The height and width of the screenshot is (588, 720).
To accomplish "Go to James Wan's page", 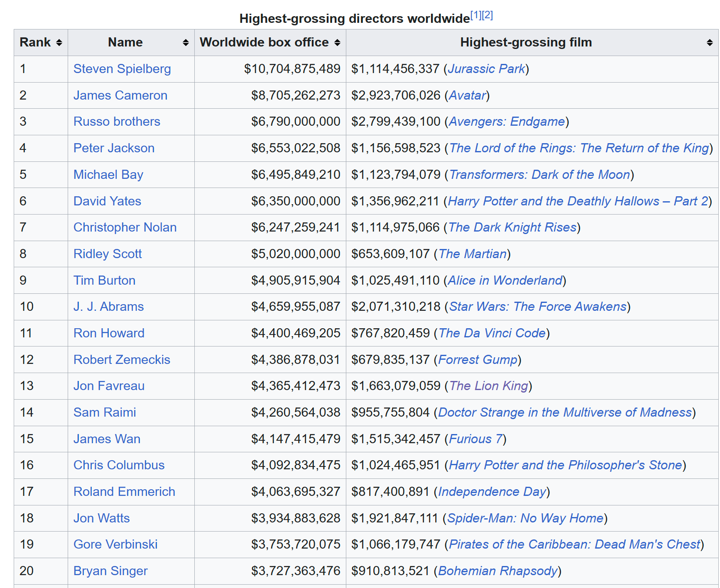I will point(107,439).
